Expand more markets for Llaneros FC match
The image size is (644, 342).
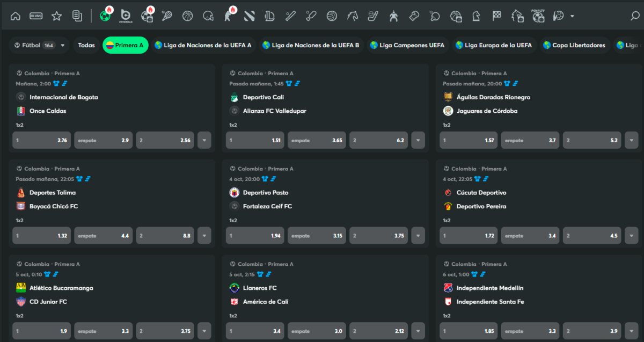418,331
